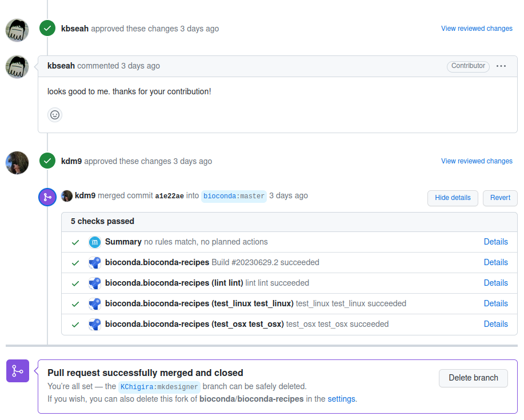Click kbseah's avatar beside the comment
Image resolution: width=524 pixels, height=420 pixels.
pyautogui.click(x=17, y=67)
